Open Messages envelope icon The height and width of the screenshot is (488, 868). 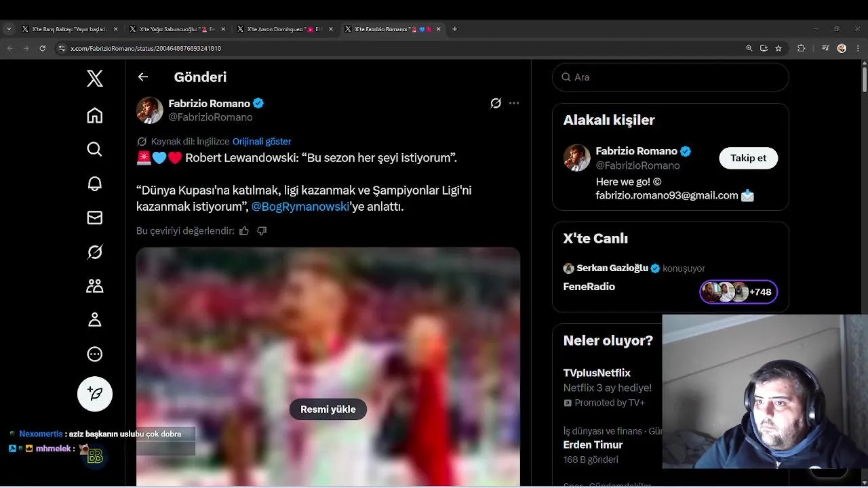95,218
